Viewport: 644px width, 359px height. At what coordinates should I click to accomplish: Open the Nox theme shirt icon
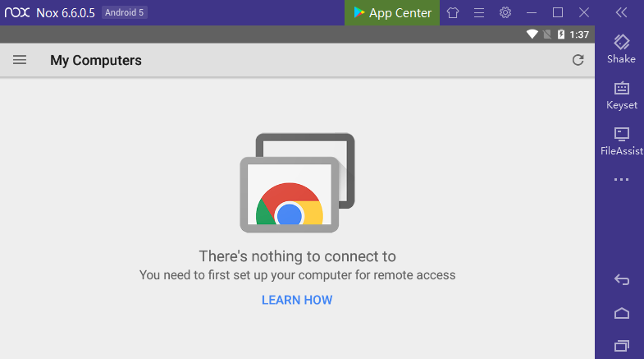(x=453, y=13)
